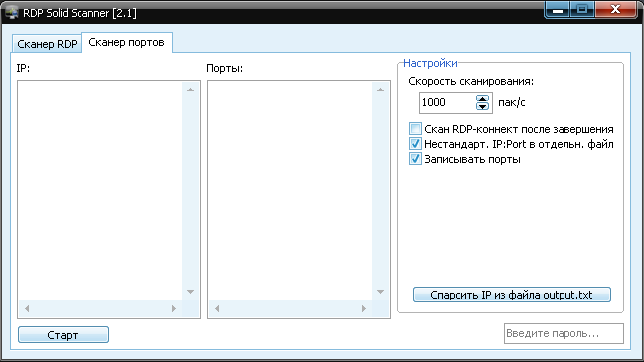644x362 pixels.
Task: Switch to the Сканер RDP tab
Action: pyautogui.click(x=47, y=44)
